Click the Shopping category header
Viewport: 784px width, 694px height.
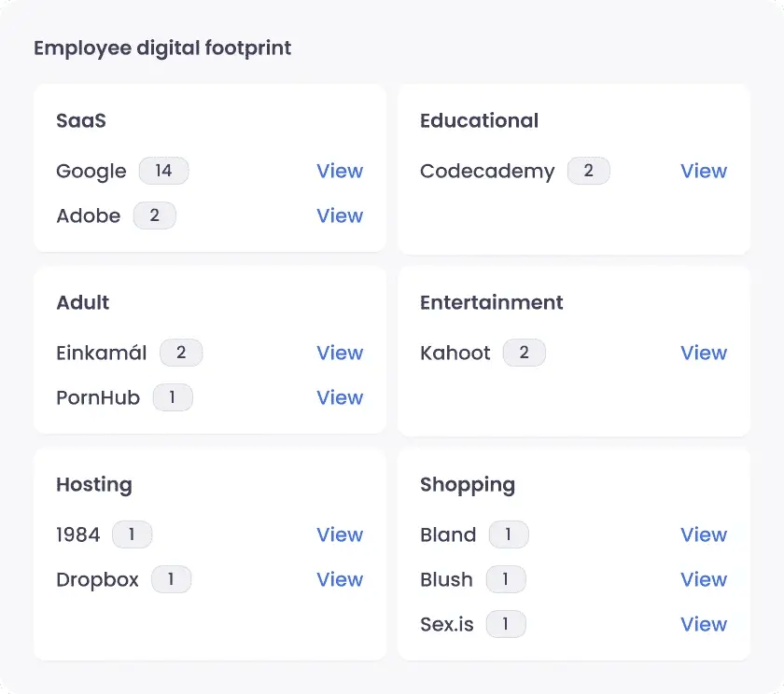[468, 484]
